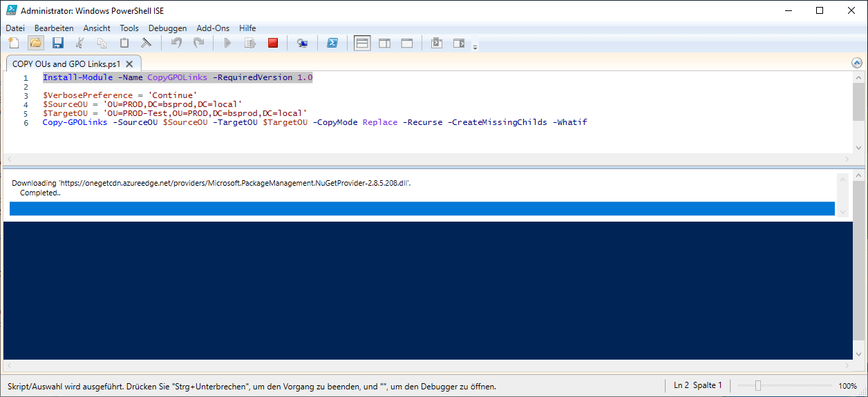Launch PowerShell.exe from the blue console icon
This screenshot has height=397, width=868.
[332, 43]
